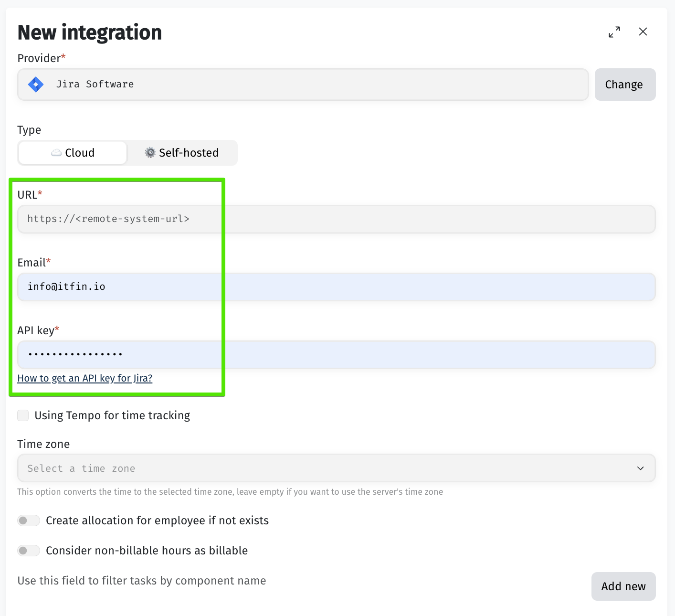Click the 'This option converts the time' hint text
This screenshot has width=675, height=616.
[230, 492]
